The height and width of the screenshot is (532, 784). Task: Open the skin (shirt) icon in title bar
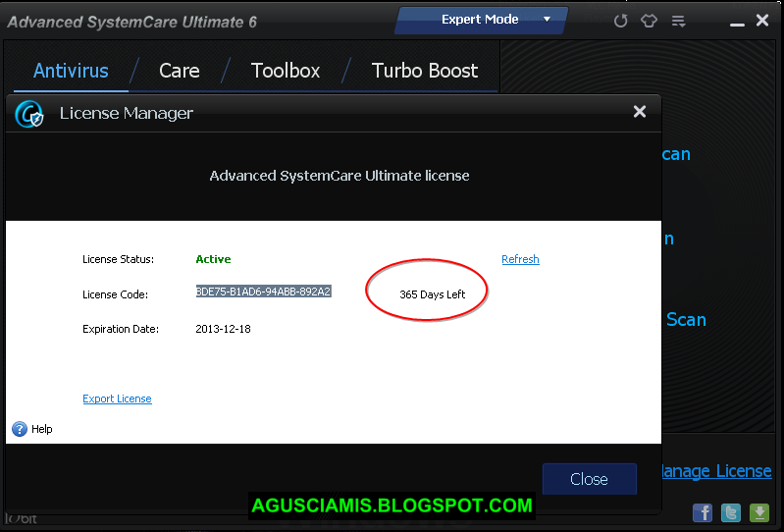click(x=649, y=21)
